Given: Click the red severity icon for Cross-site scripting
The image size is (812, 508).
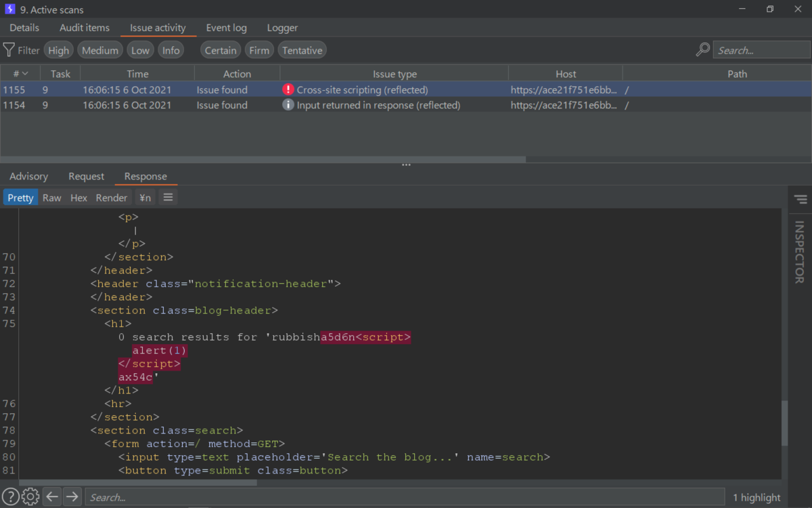Looking at the screenshot, I should 288,89.
